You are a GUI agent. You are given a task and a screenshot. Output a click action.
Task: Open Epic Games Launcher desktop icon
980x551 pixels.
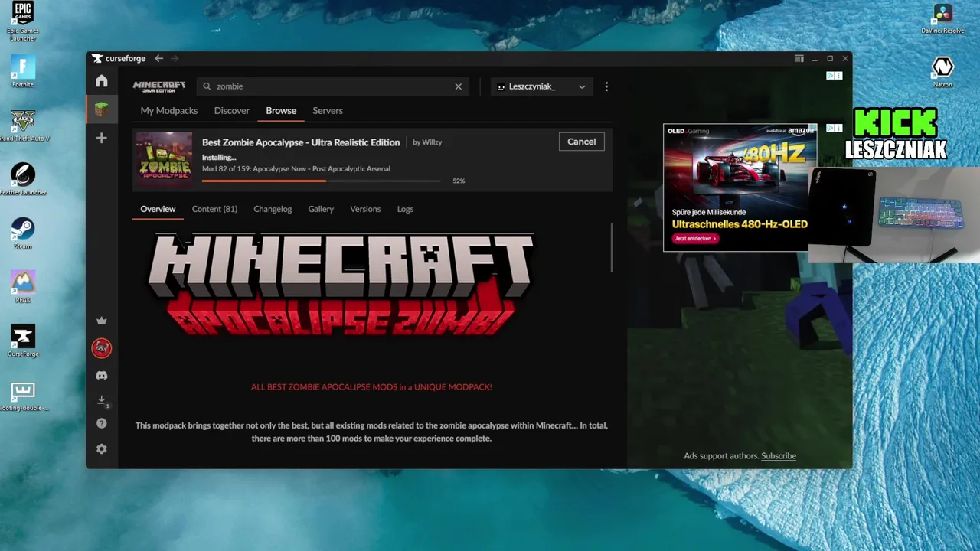pyautogui.click(x=23, y=21)
